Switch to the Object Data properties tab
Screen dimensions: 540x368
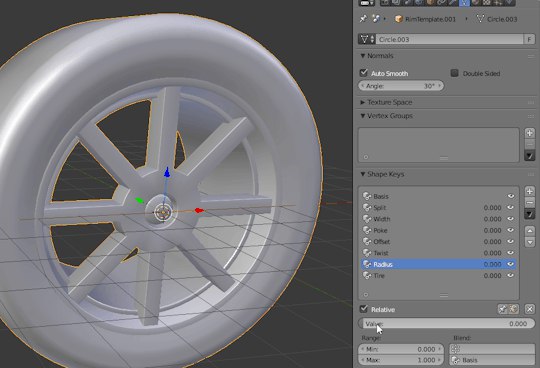(x=464, y=3)
